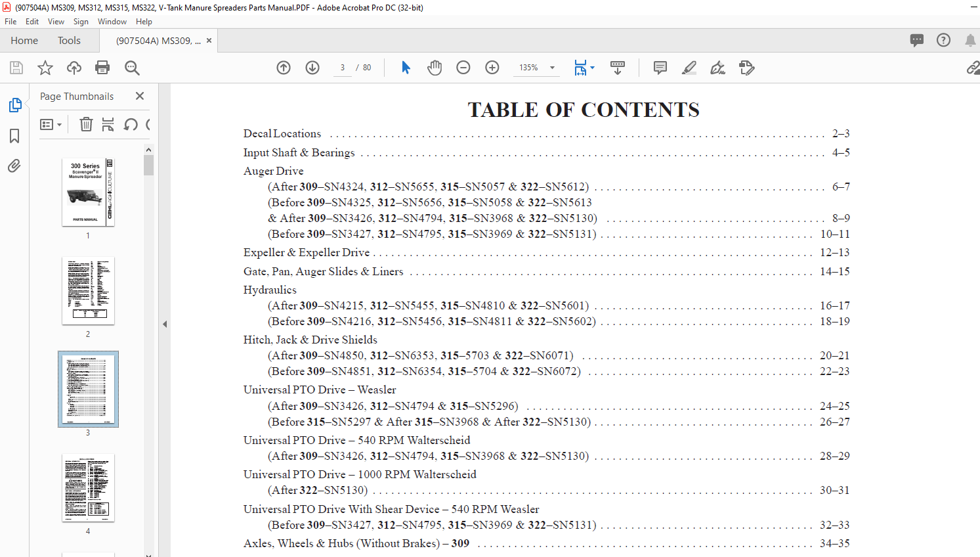
Task: Switch to the Home tab
Action: pos(24,41)
